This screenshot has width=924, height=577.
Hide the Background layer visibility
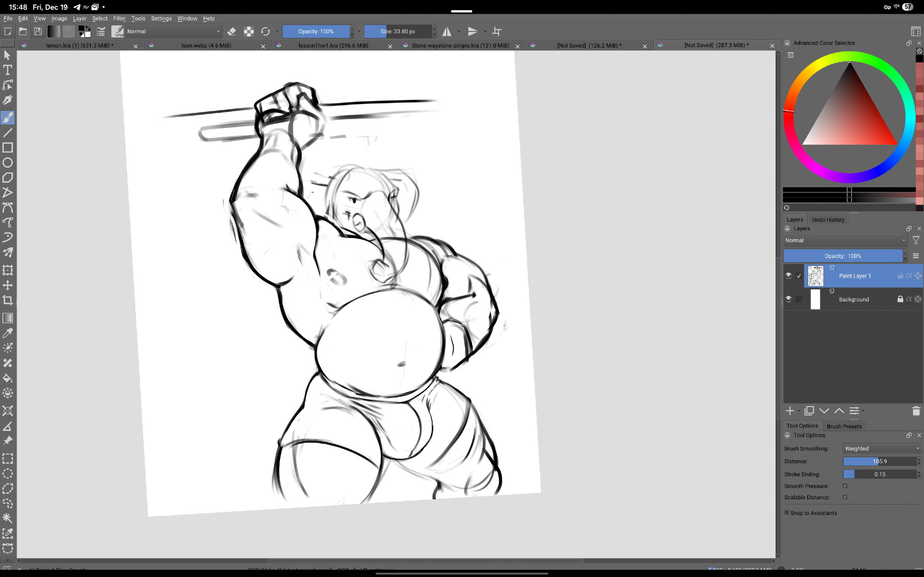click(x=788, y=299)
